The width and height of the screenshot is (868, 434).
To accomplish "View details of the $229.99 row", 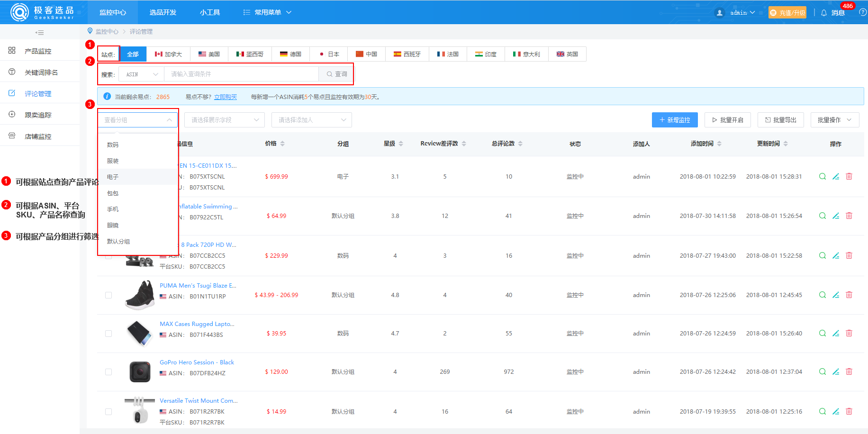I will pos(823,255).
